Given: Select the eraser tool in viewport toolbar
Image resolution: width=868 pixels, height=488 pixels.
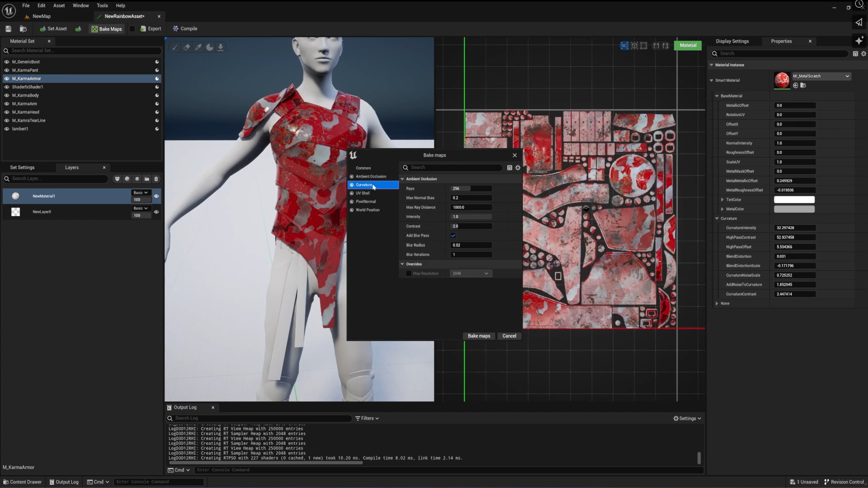Looking at the screenshot, I should pos(186,47).
